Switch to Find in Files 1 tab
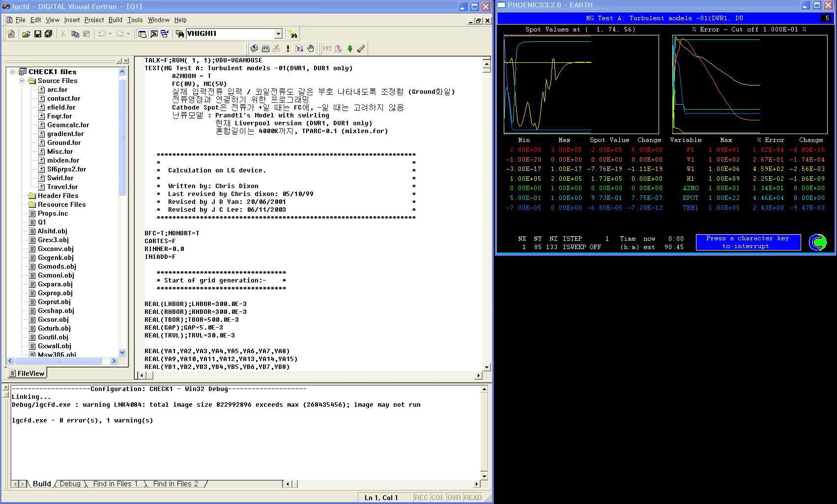 pos(115,484)
